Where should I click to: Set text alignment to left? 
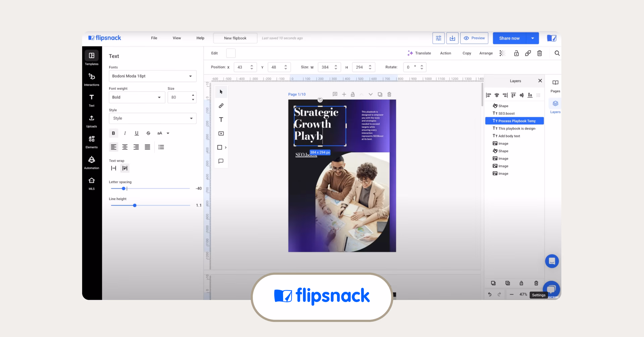click(x=114, y=147)
